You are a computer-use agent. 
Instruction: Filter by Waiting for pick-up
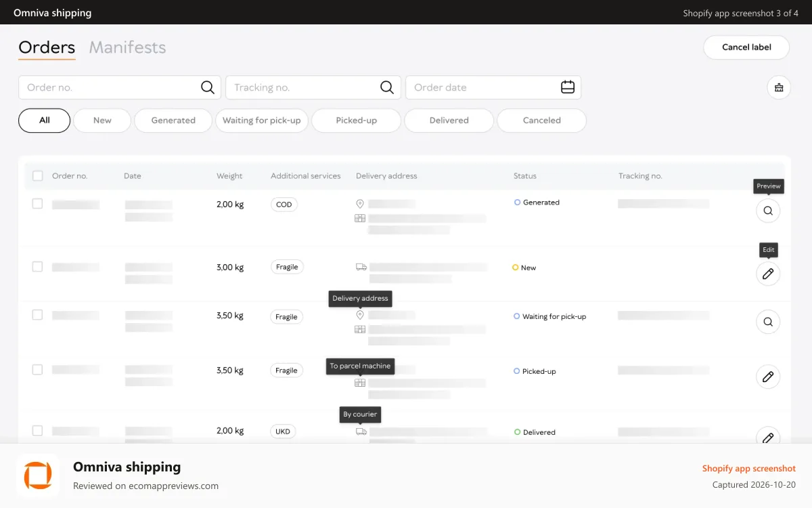tap(262, 121)
